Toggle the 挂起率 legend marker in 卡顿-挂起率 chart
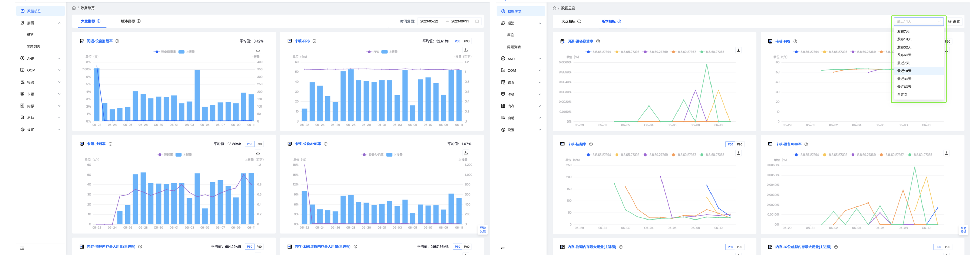Screen dimensions: 980x260 coord(159,155)
